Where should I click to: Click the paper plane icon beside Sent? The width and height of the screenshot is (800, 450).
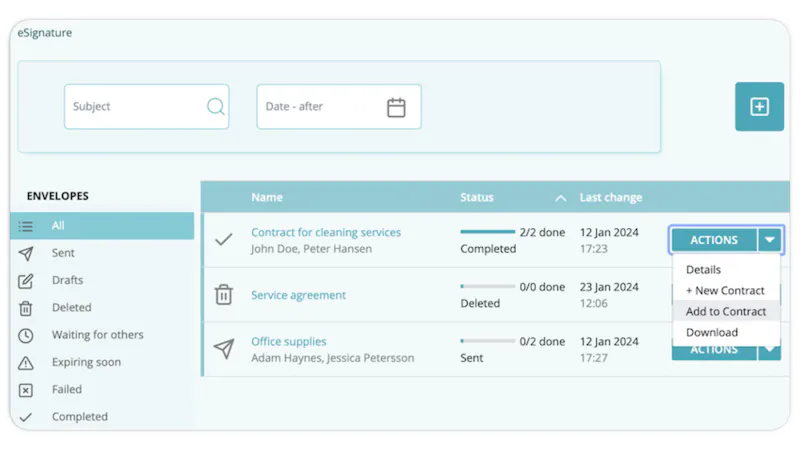[x=26, y=253]
